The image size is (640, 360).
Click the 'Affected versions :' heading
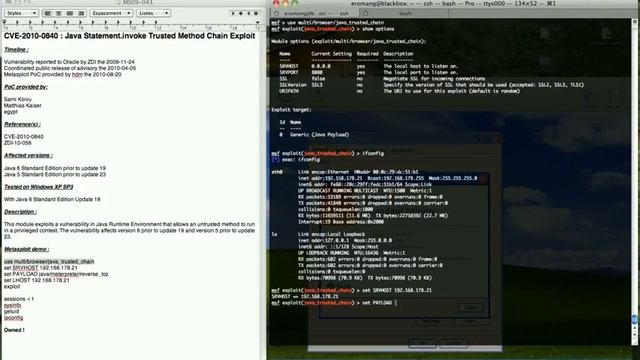28,155
